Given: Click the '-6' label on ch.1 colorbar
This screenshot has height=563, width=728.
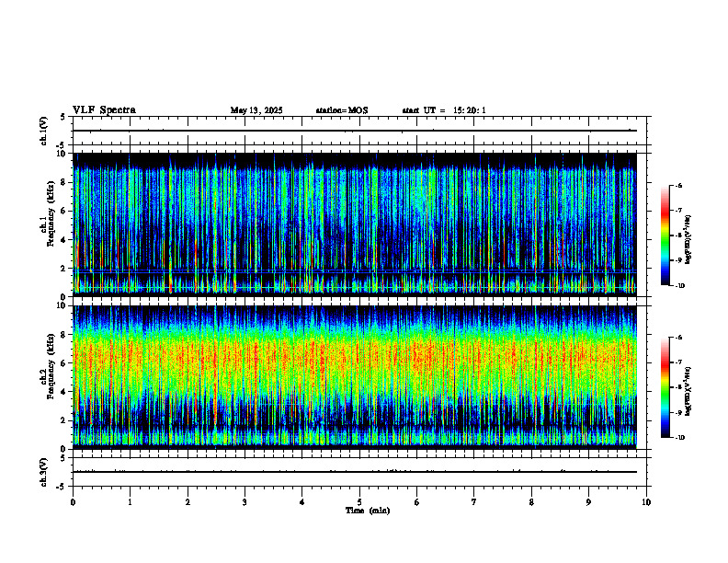Looking at the screenshot, I should (679, 186).
